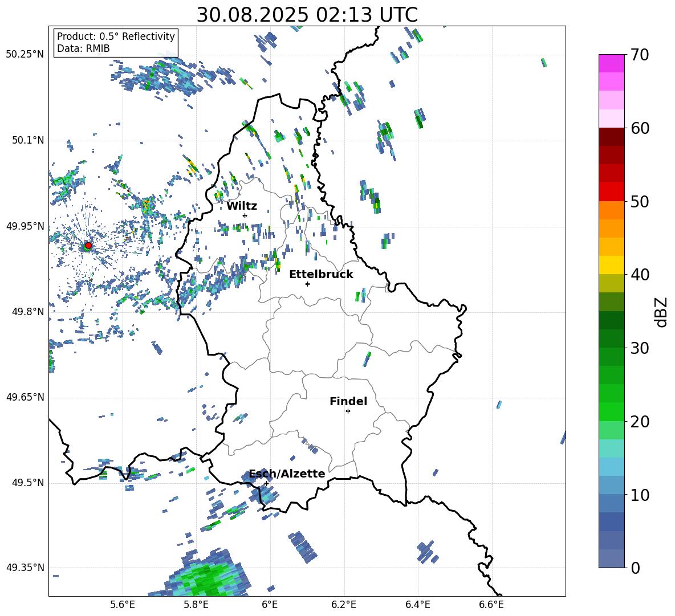Click the 'Data: RMIB' legend text
Image resolution: width=675 pixels, height=616 pixels.
(83, 48)
